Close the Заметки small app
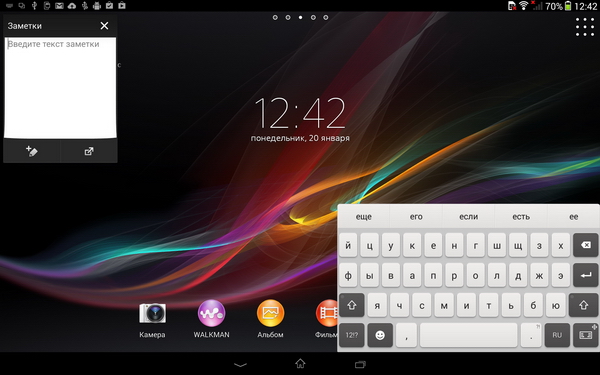Viewport: 600px width, 375px height. coord(104,26)
